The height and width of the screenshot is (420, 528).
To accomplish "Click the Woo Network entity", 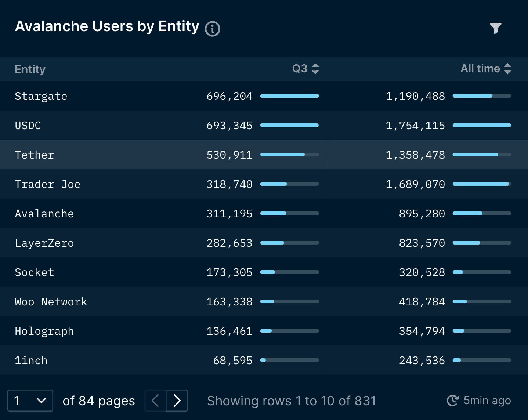I will pos(51,302).
